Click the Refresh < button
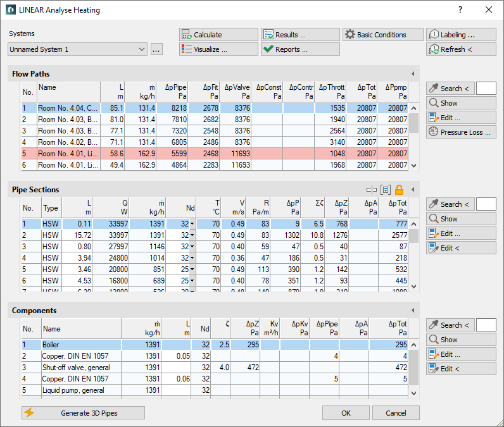Viewport: 504px width, 427px height. pos(461,49)
